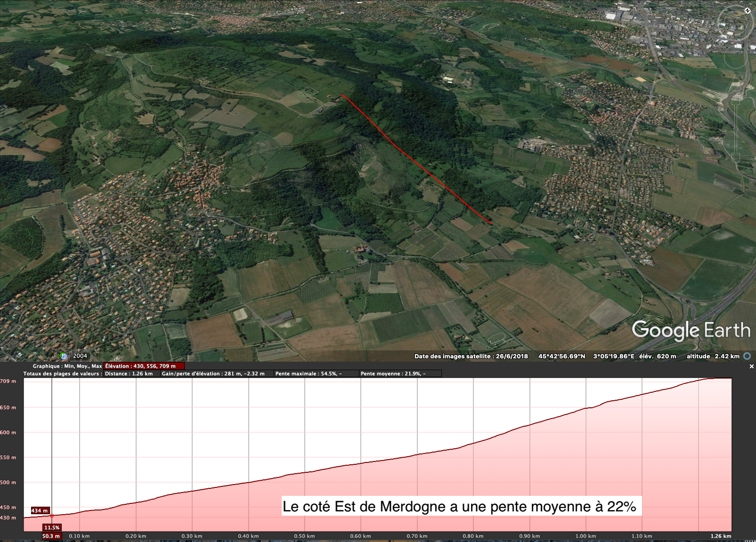Select the Distance 1.26 km box

point(130,373)
